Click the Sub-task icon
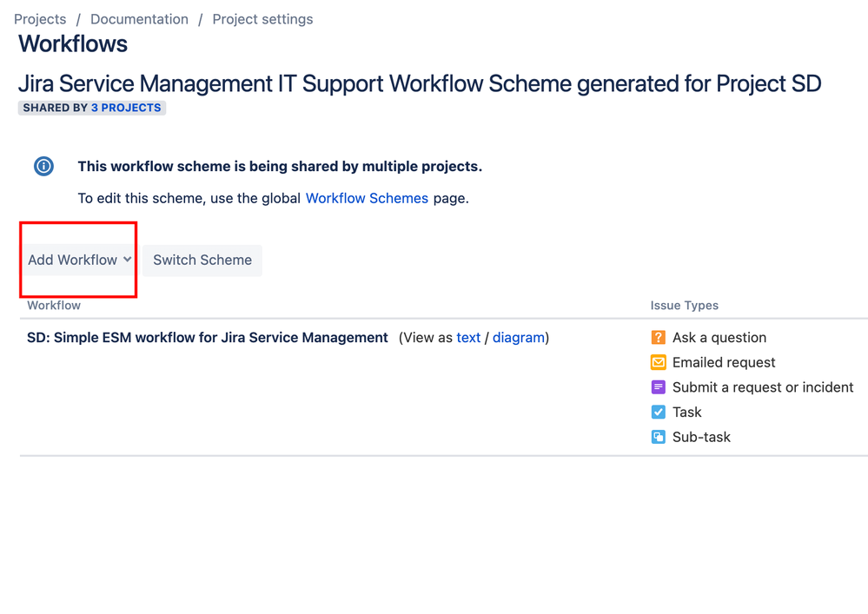The height and width of the screenshot is (614, 868). 659,437
